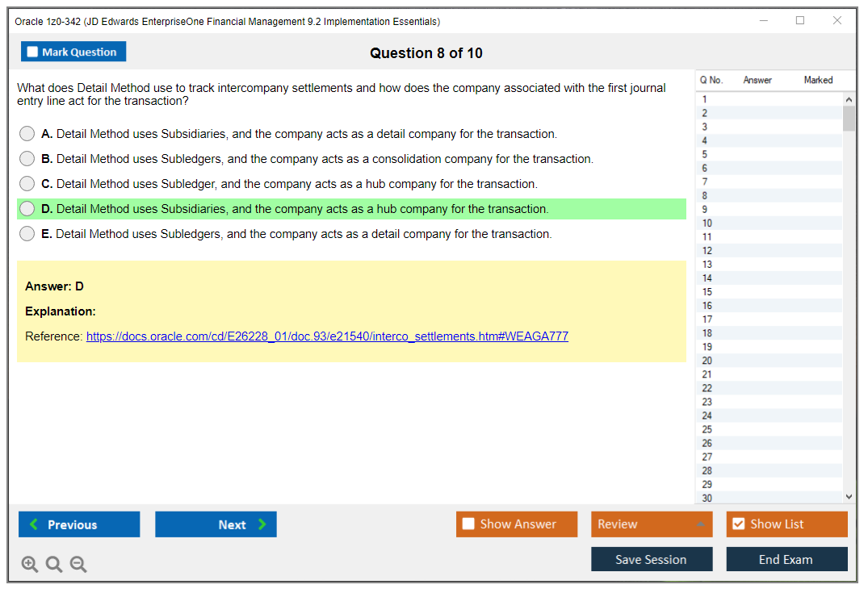Click End Exam button
868x593 pixels.
coord(786,559)
